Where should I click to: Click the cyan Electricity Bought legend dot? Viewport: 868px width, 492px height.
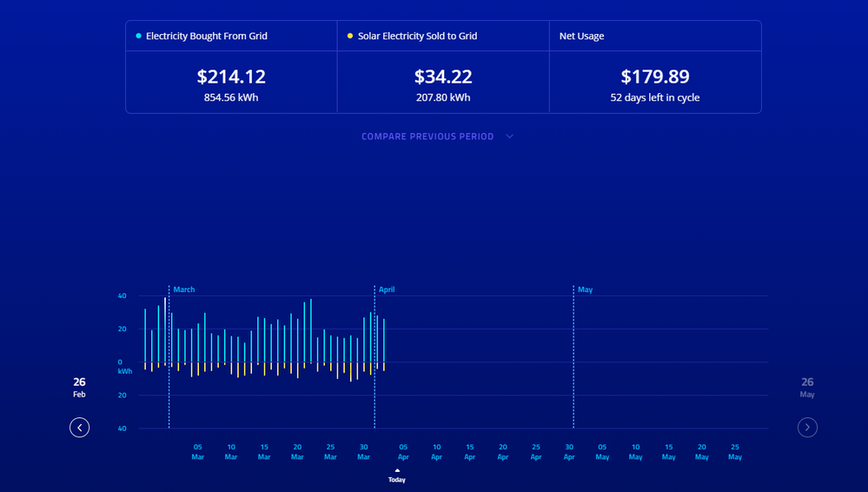click(139, 36)
